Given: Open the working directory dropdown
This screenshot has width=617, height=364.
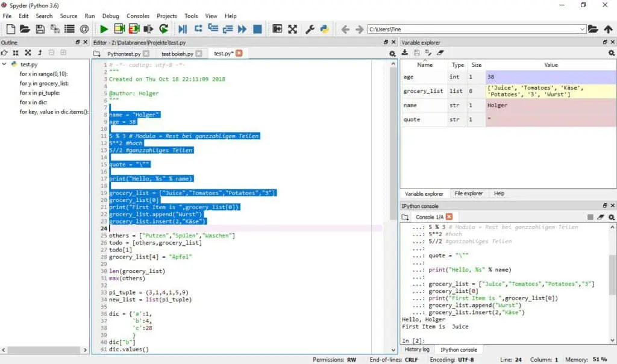Looking at the screenshot, I should point(582,29).
